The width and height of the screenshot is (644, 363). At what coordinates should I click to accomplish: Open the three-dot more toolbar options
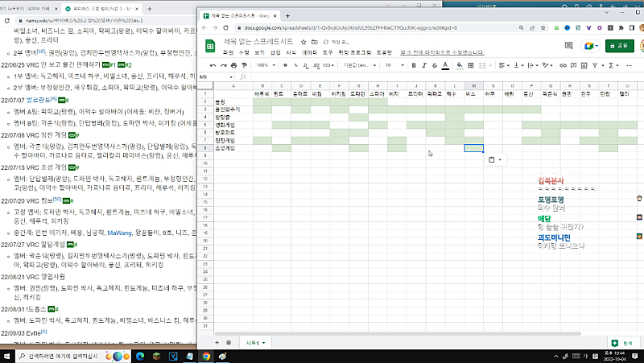[629, 65]
